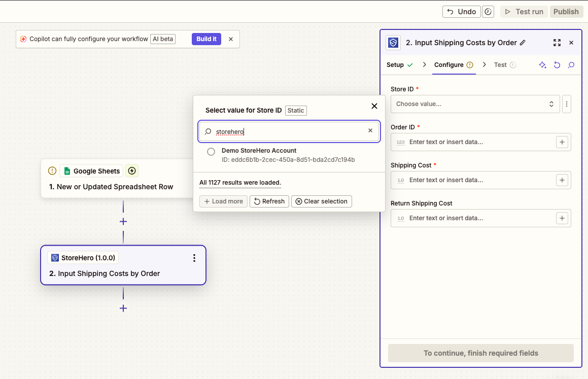Screen dimensions: 588x379
Task: Click the version history icon beside Undo
Action: pyautogui.click(x=488, y=12)
